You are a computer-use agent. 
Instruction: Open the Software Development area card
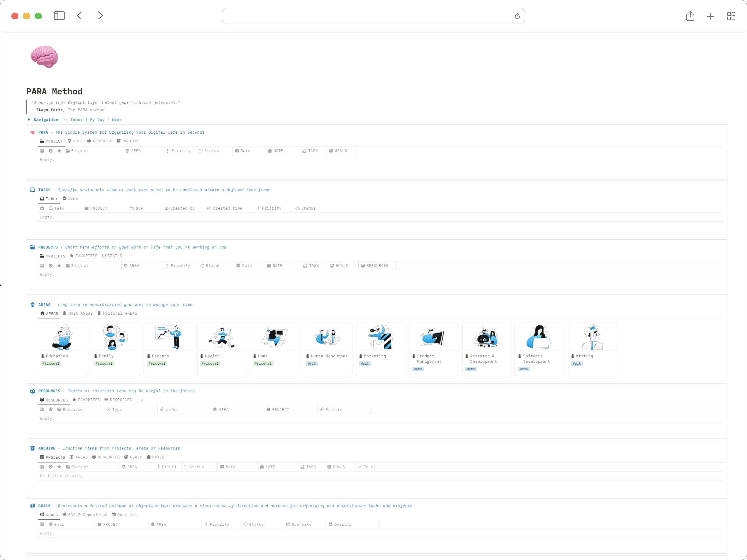[539, 349]
